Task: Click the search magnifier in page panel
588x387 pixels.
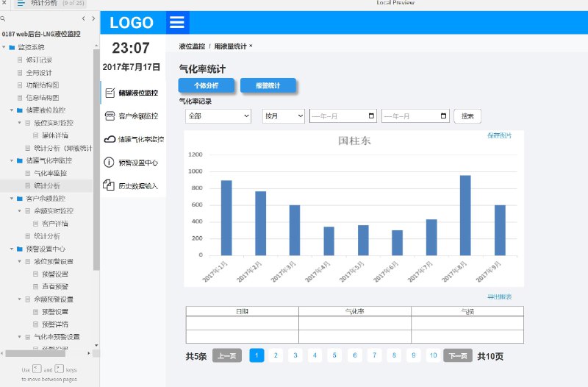Action: click(x=3, y=18)
